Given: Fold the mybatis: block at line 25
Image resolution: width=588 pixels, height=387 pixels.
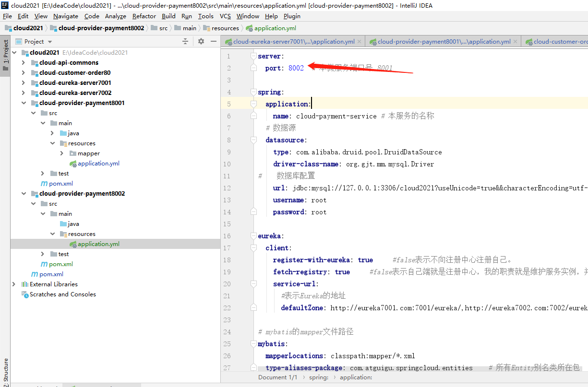Looking at the screenshot, I should (x=253, y=344).
